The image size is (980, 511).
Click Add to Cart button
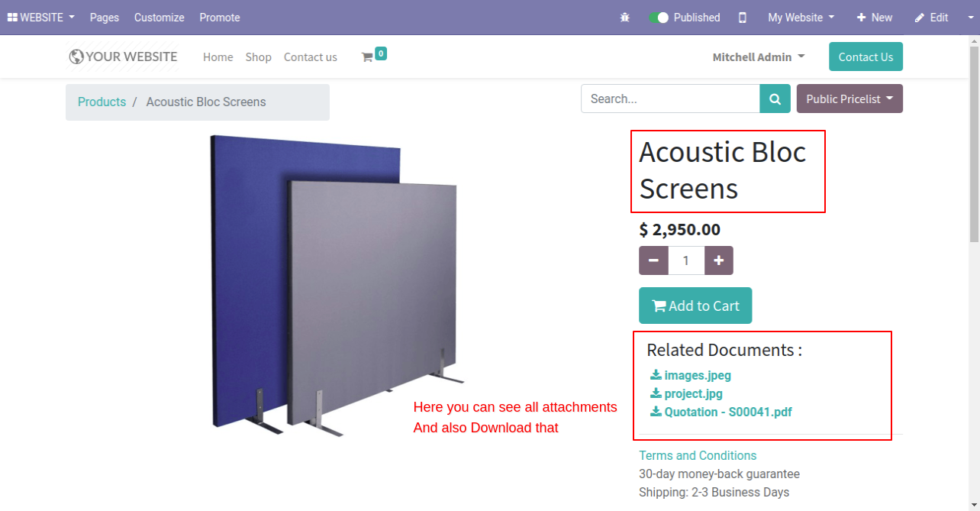point(695,306)
